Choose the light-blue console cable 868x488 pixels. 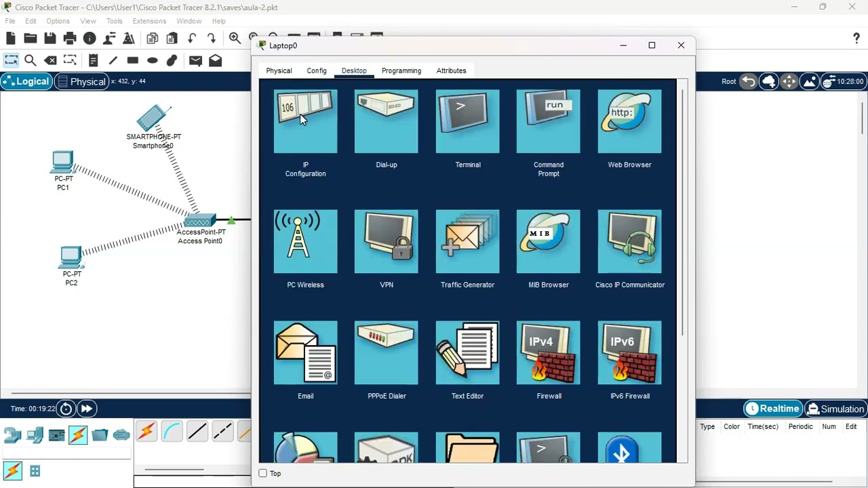(x=172, y=432)
